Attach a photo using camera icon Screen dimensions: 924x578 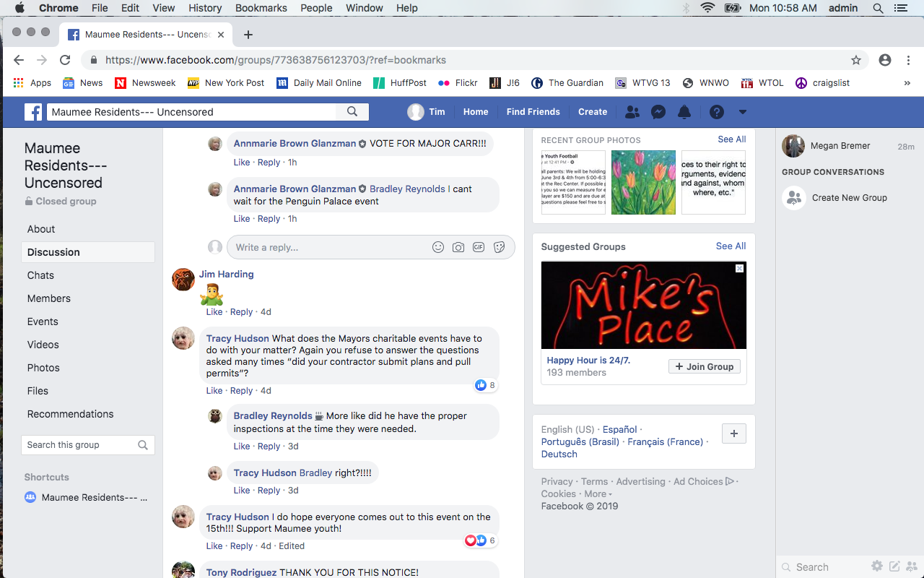[x=458, y=247]
